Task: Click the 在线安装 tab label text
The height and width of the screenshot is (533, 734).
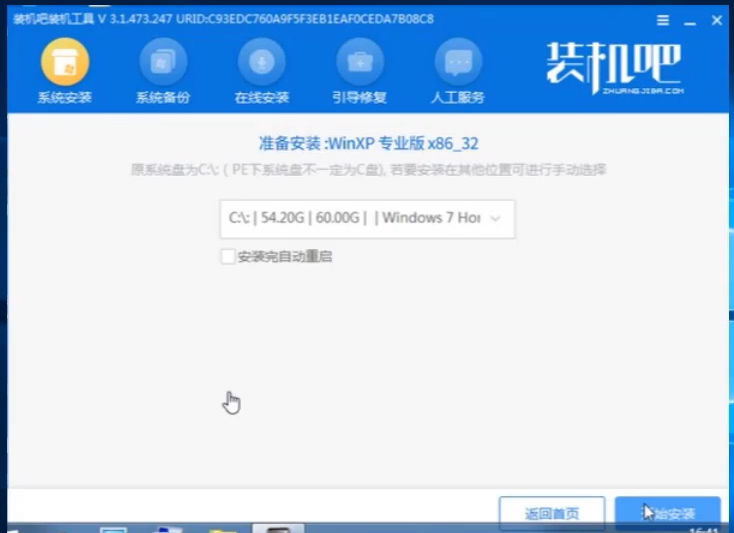Action: point(261,97)
